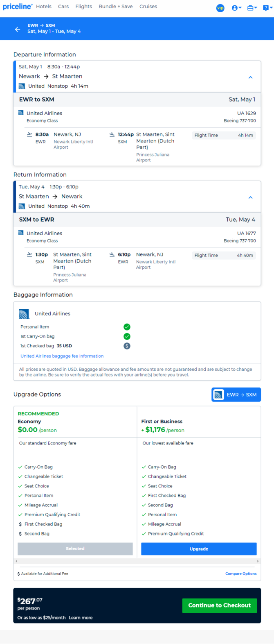The height and width of the screenshot is (644, 274).
Task: Click the horizontal scrollbar track under upgrade options
Action: coord(137,561)
